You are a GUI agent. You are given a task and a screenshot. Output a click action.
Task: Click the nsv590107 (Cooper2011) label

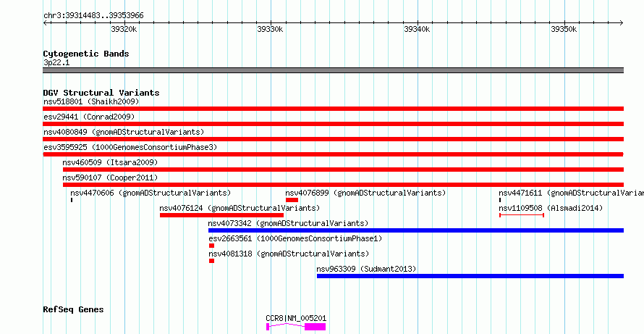click(110, 178)
